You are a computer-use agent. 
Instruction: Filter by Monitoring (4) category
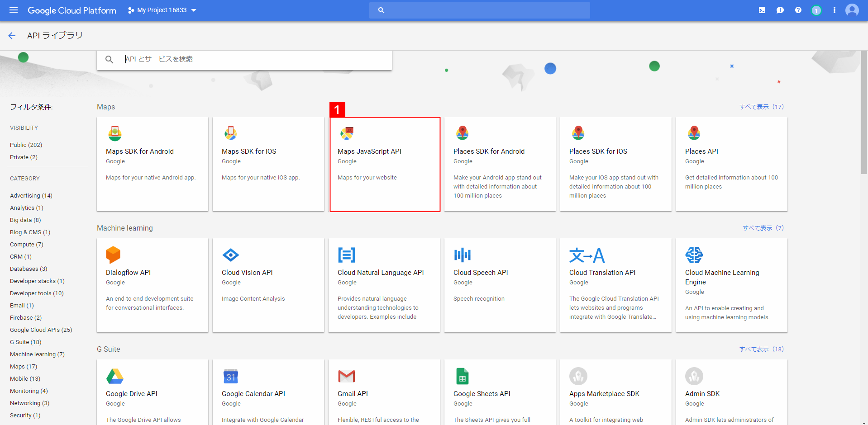click(29, 391)
